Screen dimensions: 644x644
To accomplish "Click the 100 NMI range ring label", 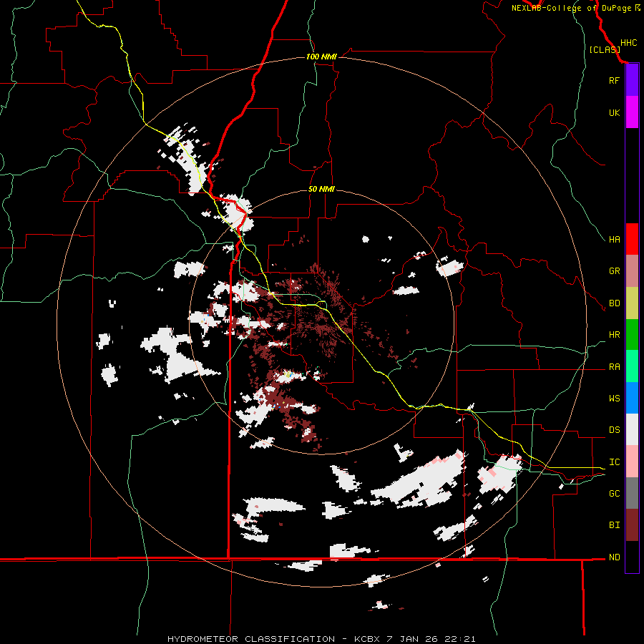I will 321,57.
